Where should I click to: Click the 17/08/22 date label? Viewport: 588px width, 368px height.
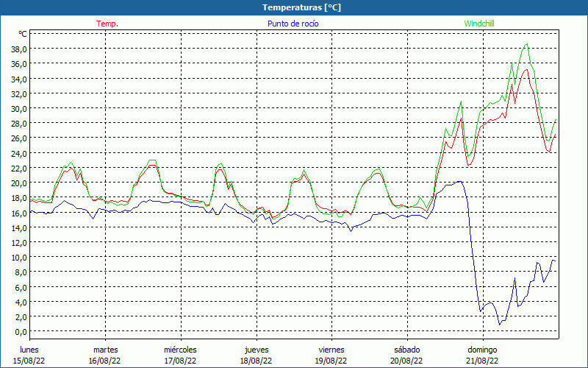[180, 361]
